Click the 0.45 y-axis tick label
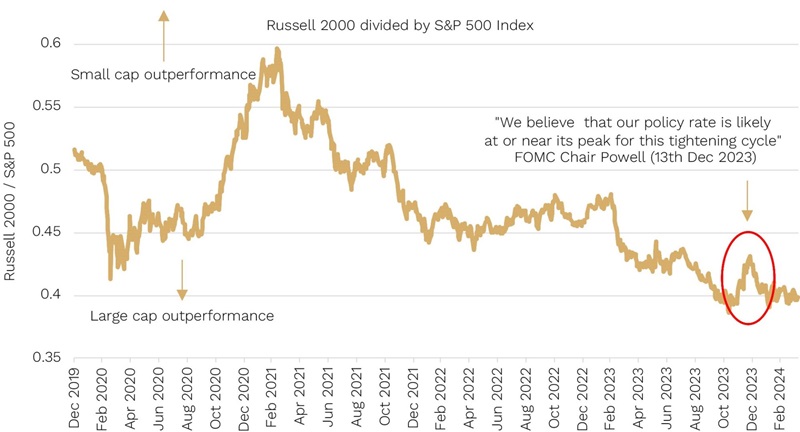The image size is (800, 432). (46, 232)
